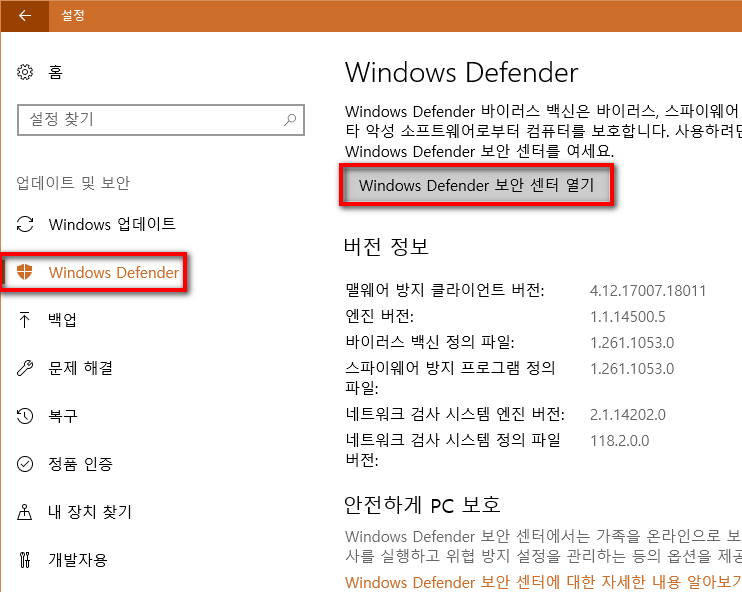Click the backup up-arrow icon
Screen dimensions: 742x592
[x=25, y=320]
